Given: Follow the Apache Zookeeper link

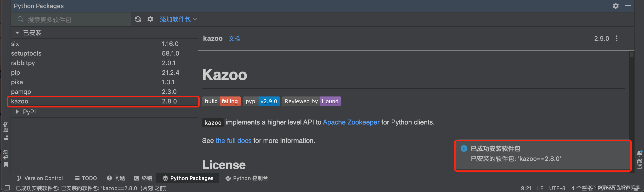Looking at the screenshot, I should click(x=351, y=122).
